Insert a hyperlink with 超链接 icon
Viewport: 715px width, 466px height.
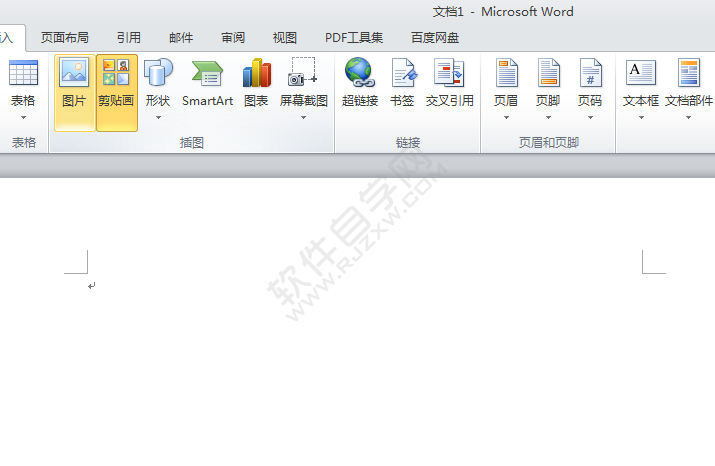pos(360,72)
